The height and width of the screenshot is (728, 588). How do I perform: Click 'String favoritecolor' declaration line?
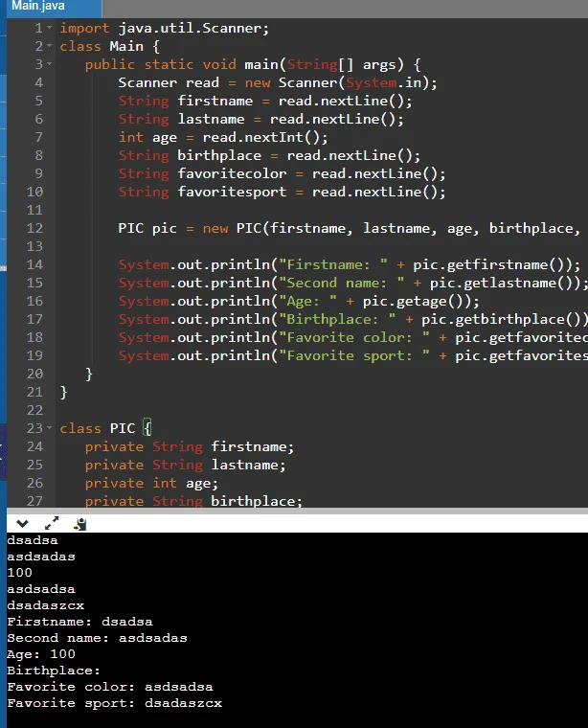pyautogui.click(x=282, y=173)
